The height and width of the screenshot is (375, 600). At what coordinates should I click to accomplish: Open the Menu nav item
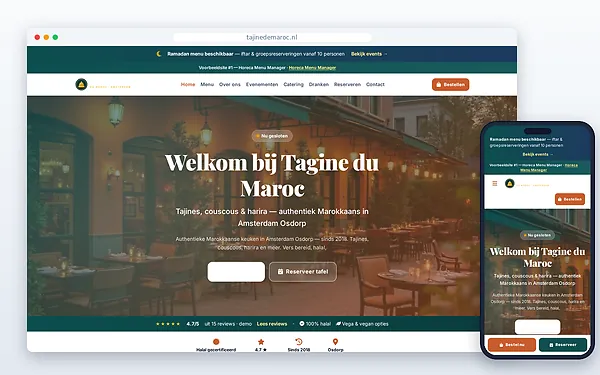click(x=207, y=85)
